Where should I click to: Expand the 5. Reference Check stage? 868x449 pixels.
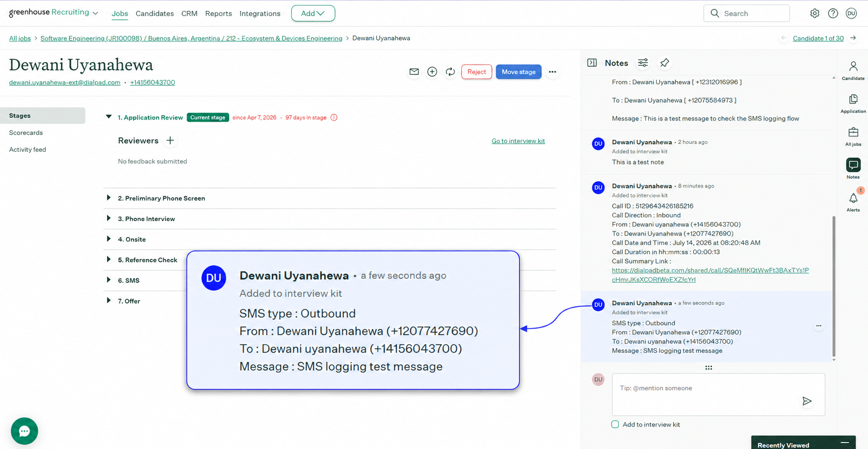(x=108, y=259)
